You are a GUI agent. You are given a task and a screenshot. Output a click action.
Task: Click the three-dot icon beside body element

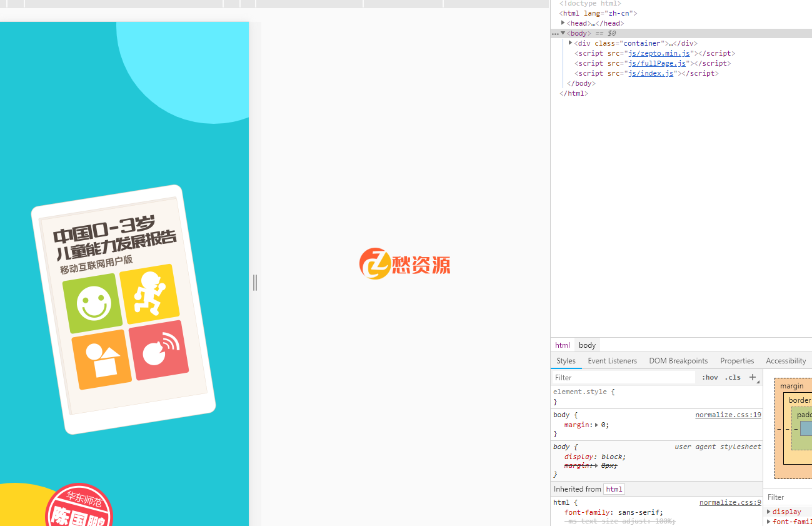(x=555, y=33)
